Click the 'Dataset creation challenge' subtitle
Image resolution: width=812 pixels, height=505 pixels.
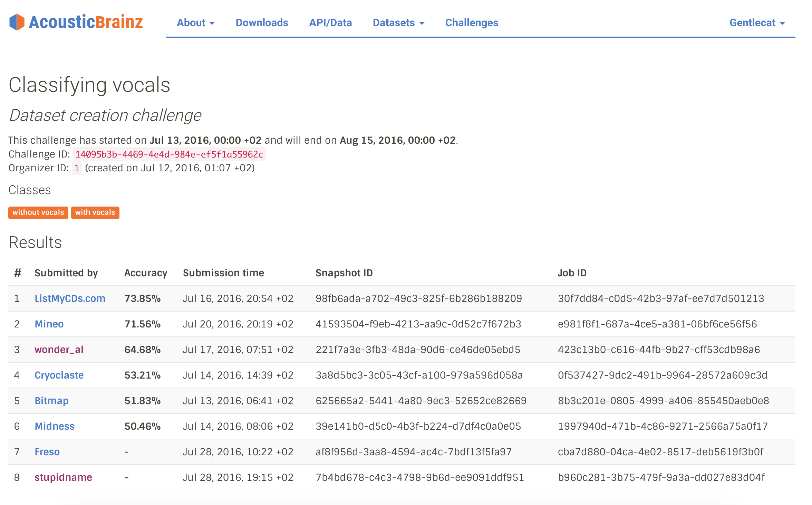click(x=105, y=115)
